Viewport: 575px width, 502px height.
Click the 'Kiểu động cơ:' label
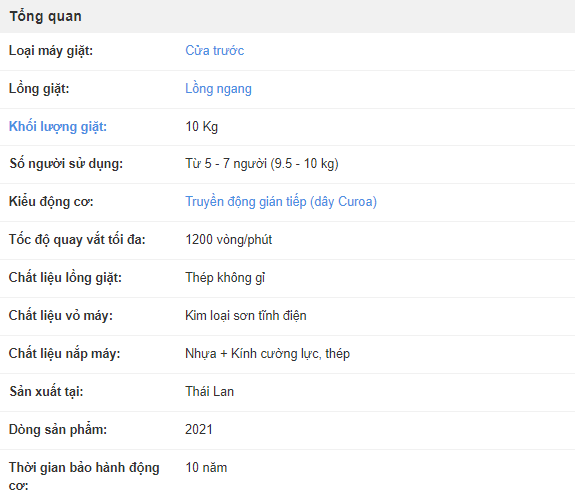(51, 202)
